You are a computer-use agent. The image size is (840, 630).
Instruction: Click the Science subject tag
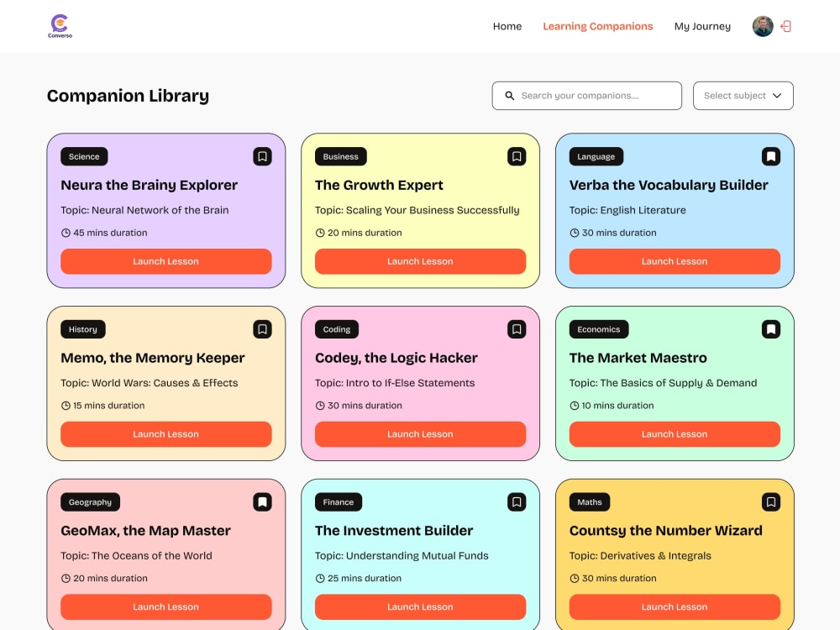coord(84,156)
